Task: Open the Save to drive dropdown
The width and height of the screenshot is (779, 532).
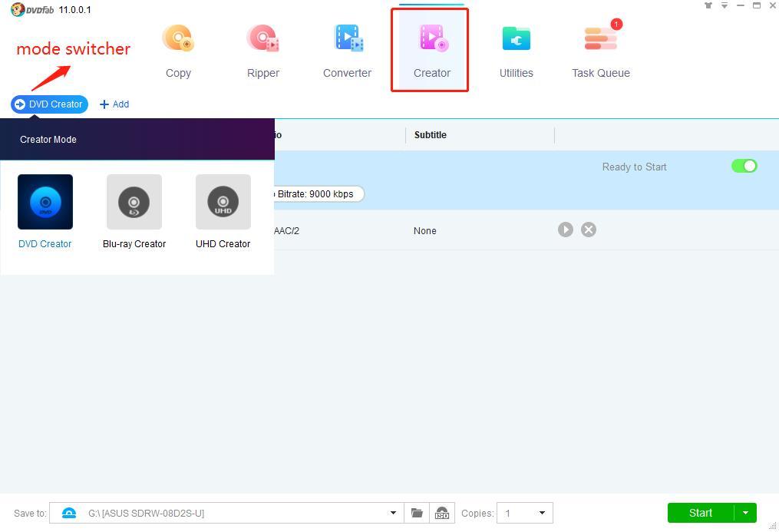Action: [x=393, y=513]
